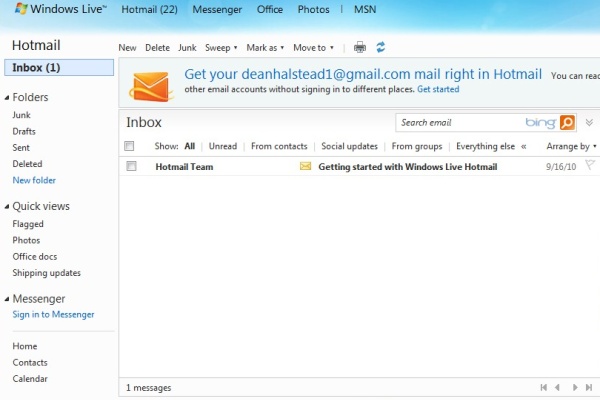Open Messenger in the top bar

[217, 9]
